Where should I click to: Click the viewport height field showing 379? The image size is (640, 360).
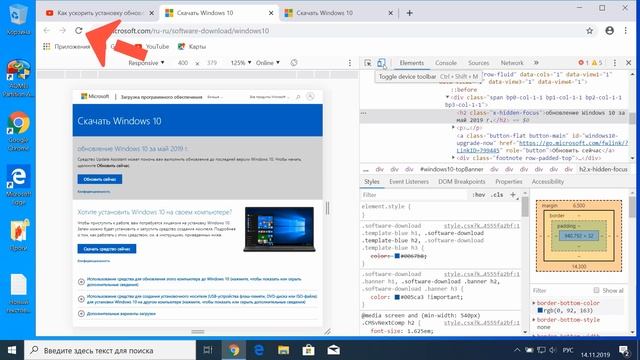click(212, 63)
